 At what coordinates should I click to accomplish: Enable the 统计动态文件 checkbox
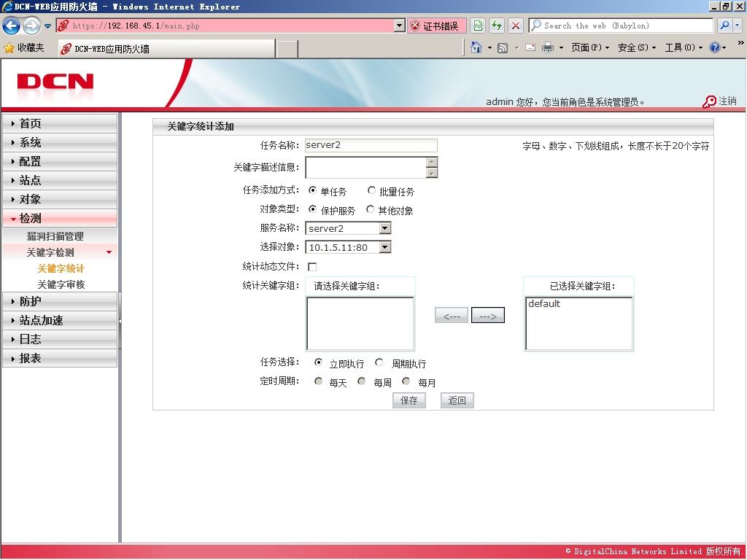tap(312, 267)
